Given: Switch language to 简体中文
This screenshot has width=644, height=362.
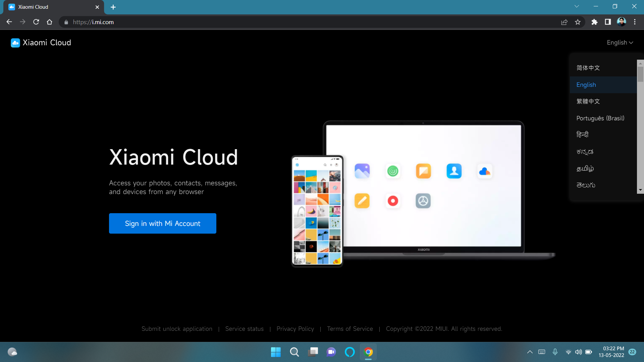Looking at the screenshot, I should (x=588, y=68).
